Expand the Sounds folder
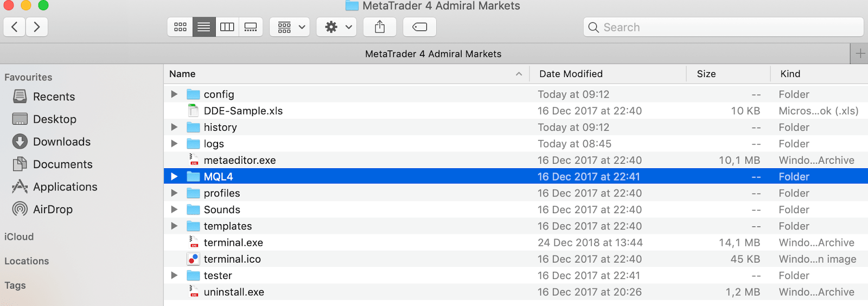Image resolution: width=868 pixels, height=306 pixels. [174, 209]
